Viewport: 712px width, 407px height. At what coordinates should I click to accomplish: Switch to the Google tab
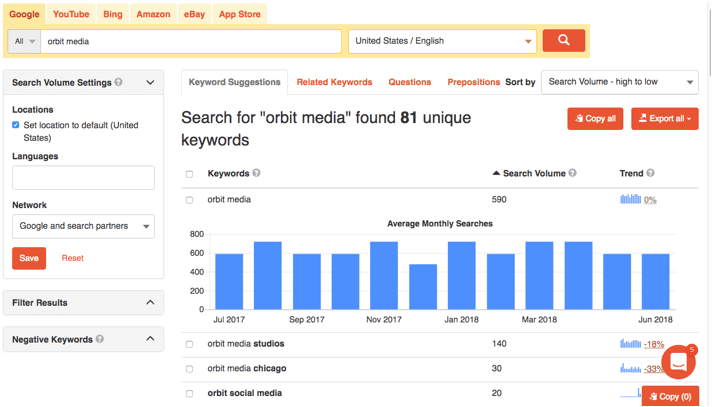tap(25, 14)
